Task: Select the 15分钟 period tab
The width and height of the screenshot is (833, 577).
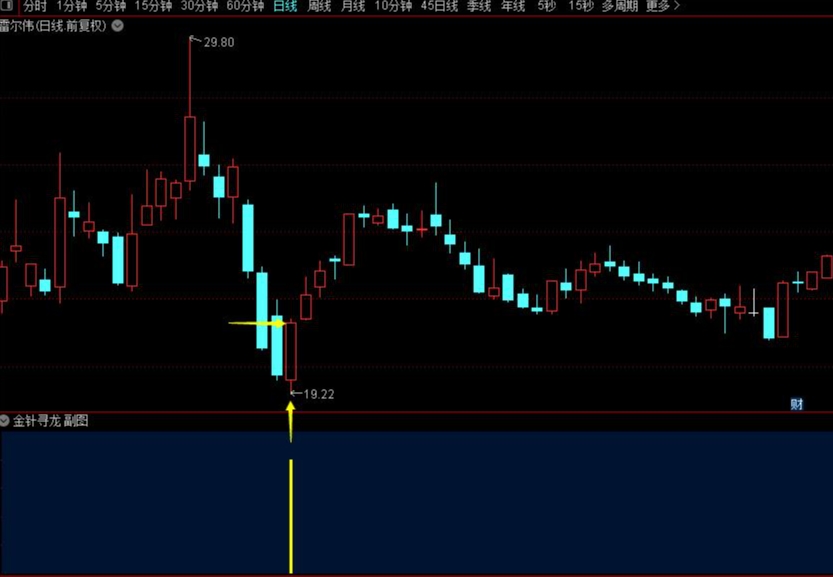Action: [x=154, y=6]
